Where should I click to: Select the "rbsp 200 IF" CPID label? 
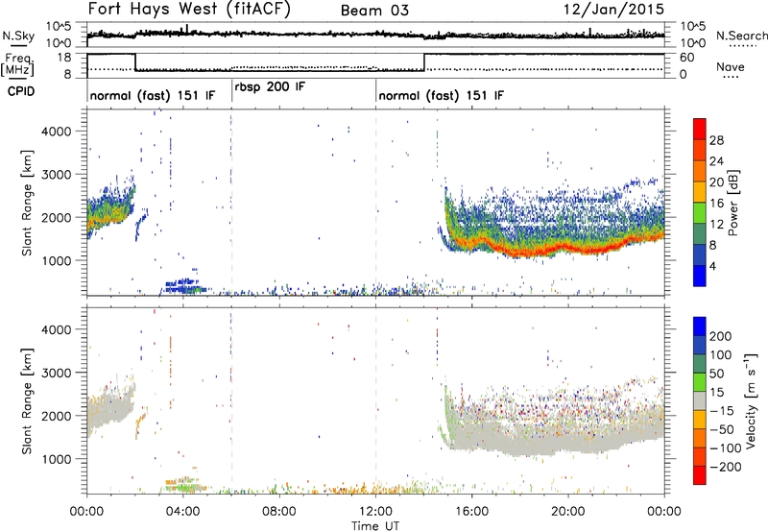click(x=270, y=87)
